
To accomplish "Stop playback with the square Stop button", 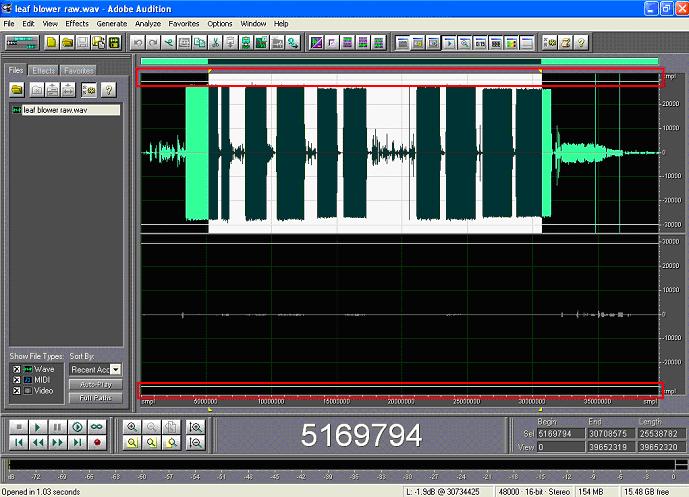I will point(19,427).
